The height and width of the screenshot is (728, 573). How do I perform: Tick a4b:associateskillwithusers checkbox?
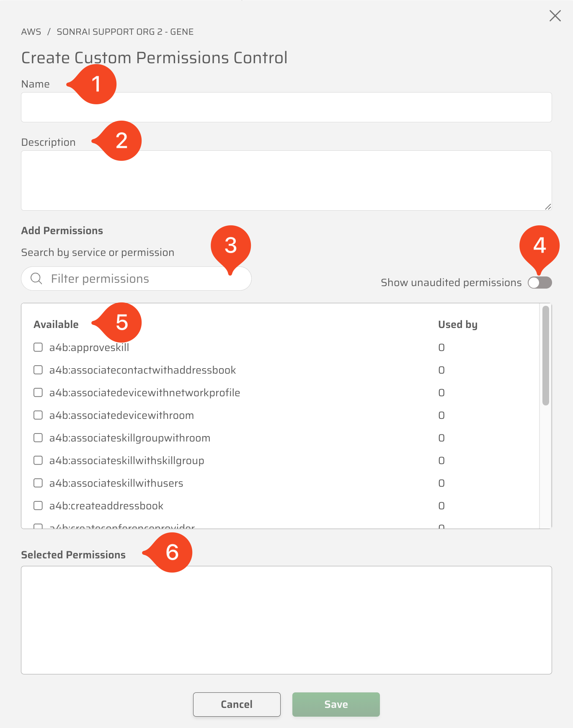click(x=38, y=483)
